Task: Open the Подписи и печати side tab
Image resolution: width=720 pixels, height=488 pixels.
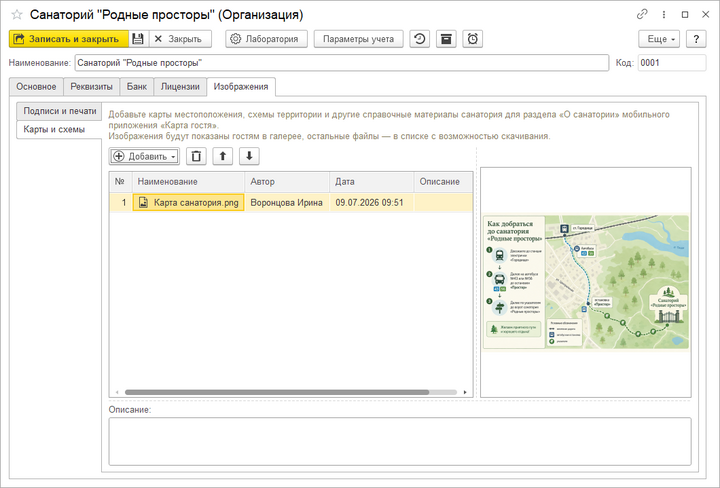Action: [59, 111]
